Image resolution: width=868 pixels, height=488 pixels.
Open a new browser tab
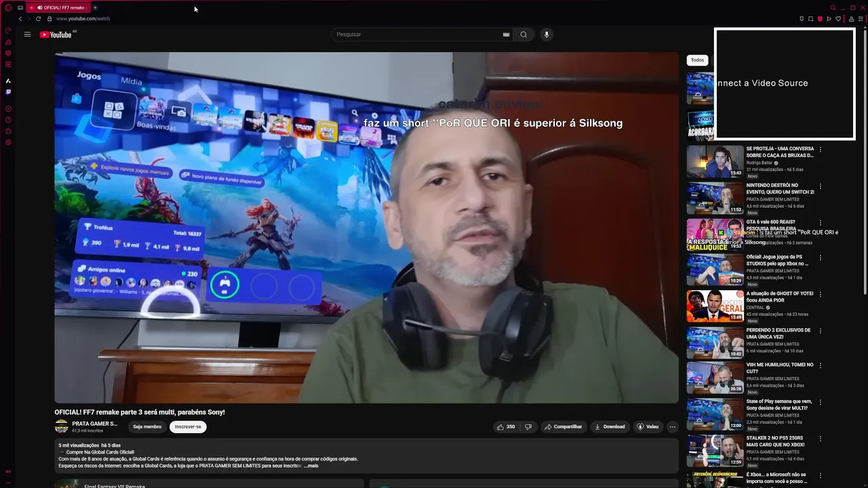(95, 7)
